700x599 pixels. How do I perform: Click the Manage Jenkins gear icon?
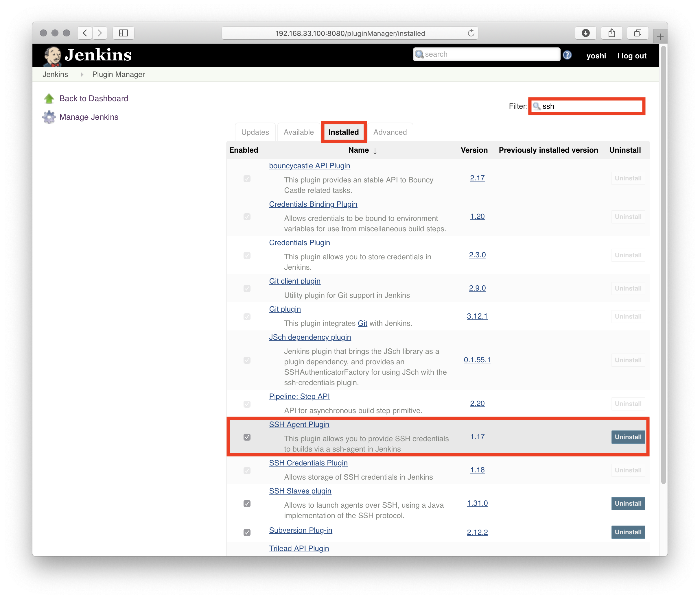coord(49,117)
